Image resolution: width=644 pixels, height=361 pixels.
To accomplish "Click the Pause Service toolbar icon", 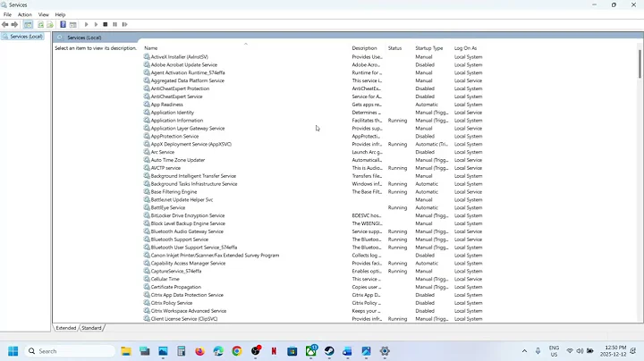I will pyautogui.click(x=115, y=25).
